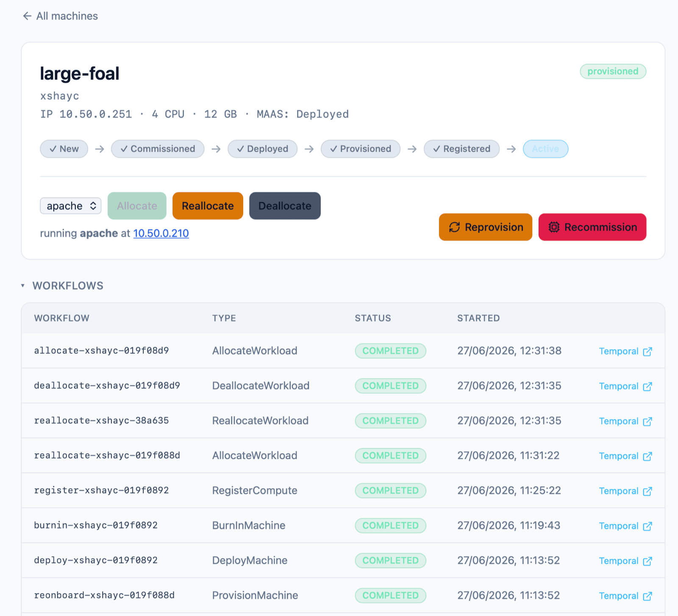Open Temporal link for register-xshayc-019f0892

(x=625, y=491)
